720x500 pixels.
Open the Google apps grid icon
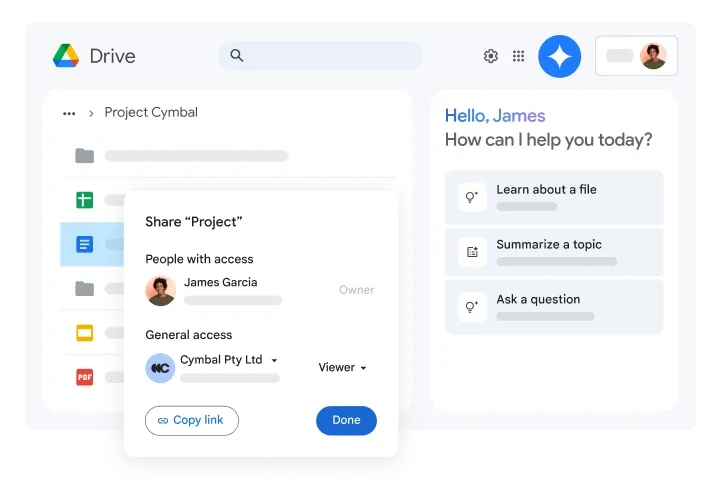click(x=518, y=56)
